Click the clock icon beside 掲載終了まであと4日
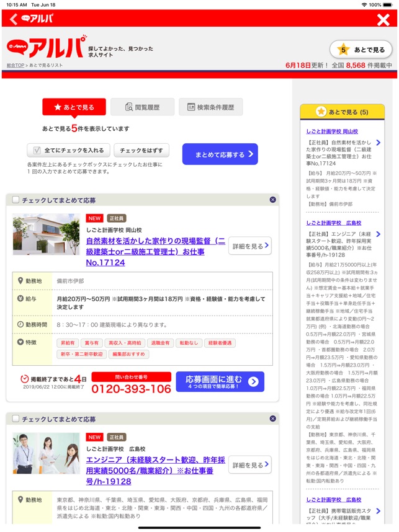399x532 pixels. [24, 379]
